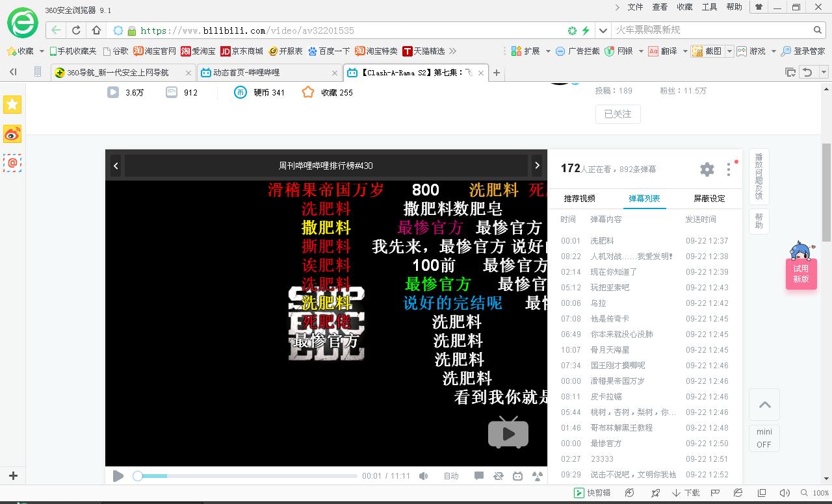Close the 动态首页-哔哩哔哩 tab
This screenshot has height=504, width=832.
(335, 73)
